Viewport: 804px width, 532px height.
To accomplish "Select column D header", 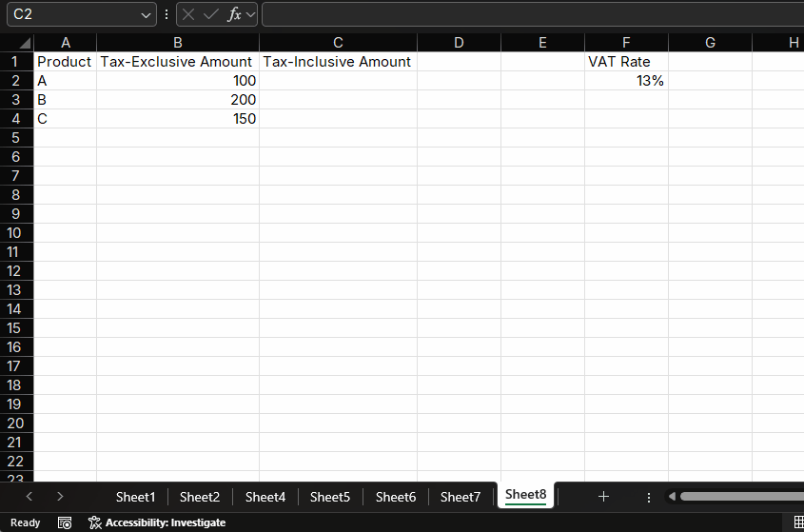I will tap(459, 43).
